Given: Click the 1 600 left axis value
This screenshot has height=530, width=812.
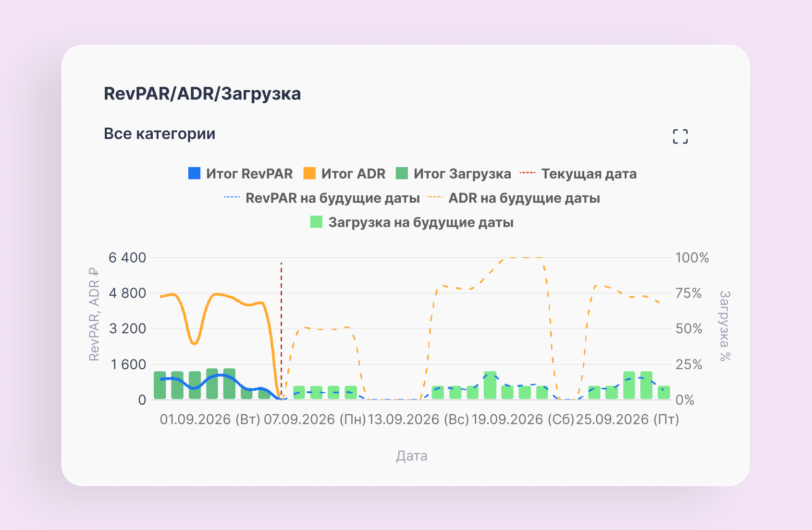Looking at the screenshot, I should pyautogui.click(x=128, y=365).
